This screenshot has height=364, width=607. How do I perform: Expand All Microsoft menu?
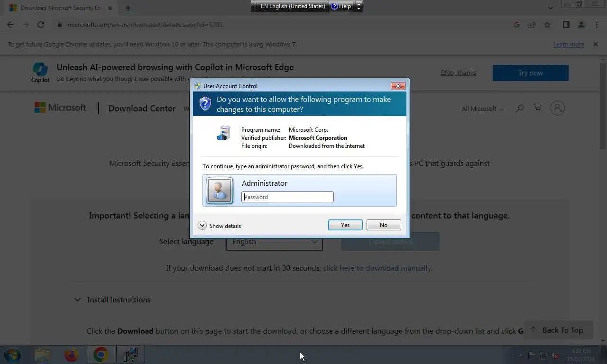(483, 109)
